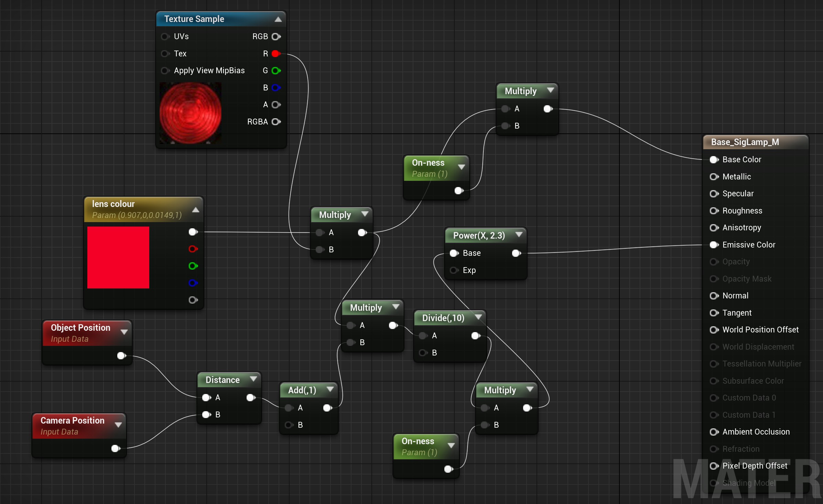This screenshot has height=504, width=823.
Task: Collapse the lens colour node preview
Action: click(196, 210)
